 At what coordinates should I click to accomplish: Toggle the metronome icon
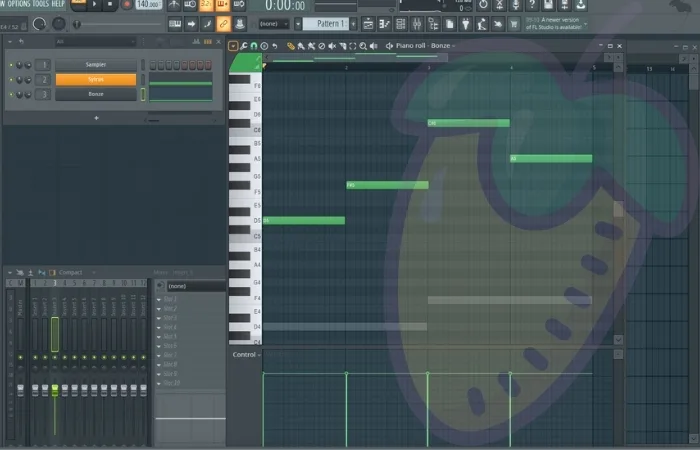click(174, 4)
